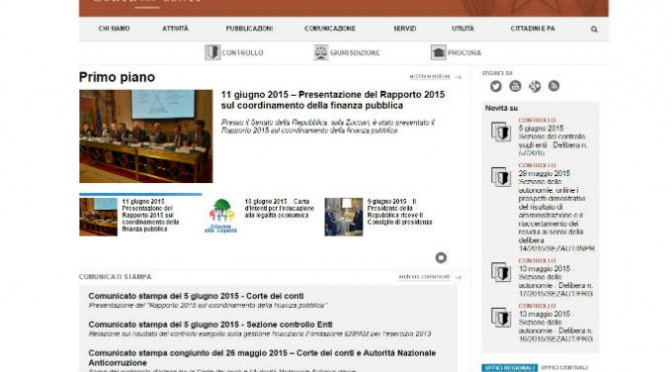Open the 11 giugno 2015 Rapporto headline
672x372 pixels.
(333, 100)
